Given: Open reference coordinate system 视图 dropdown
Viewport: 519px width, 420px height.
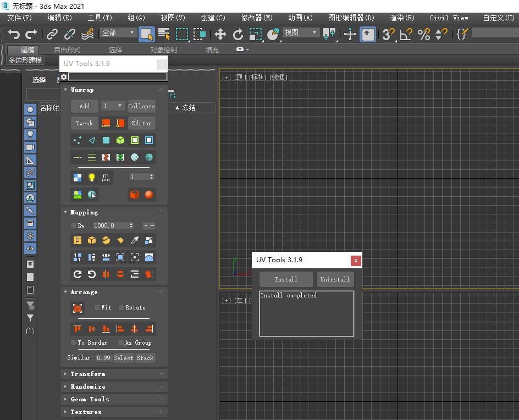Looking at the screenshot, I should 301,32.
